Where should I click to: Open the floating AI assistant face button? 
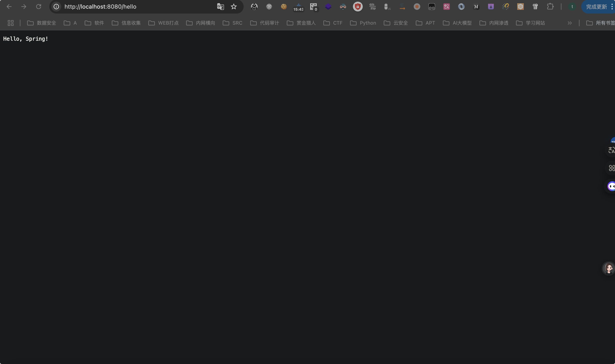[611, 186]
